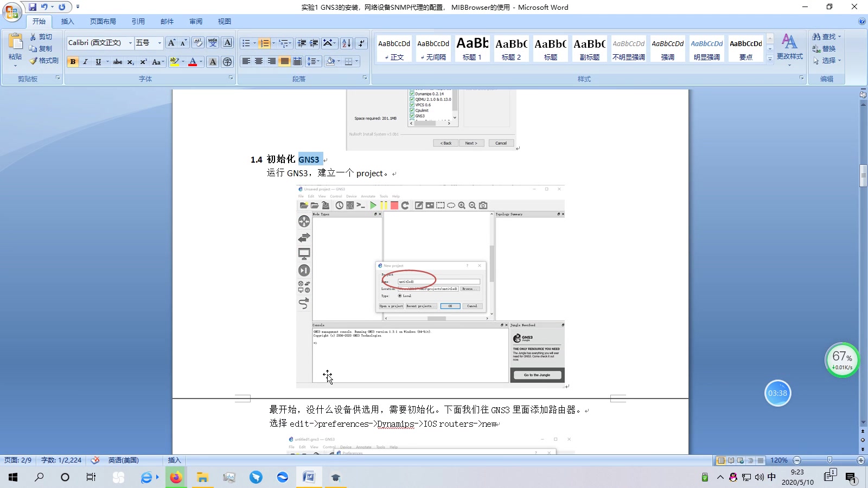Toggle Italic formatting

(85, 62)
